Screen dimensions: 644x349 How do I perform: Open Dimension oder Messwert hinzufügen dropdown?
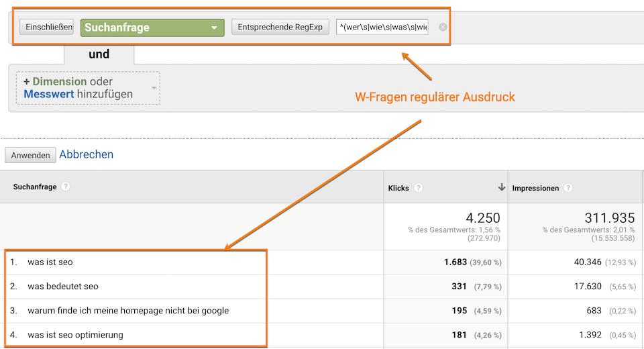pyautogui.click(x=88, y=88)
